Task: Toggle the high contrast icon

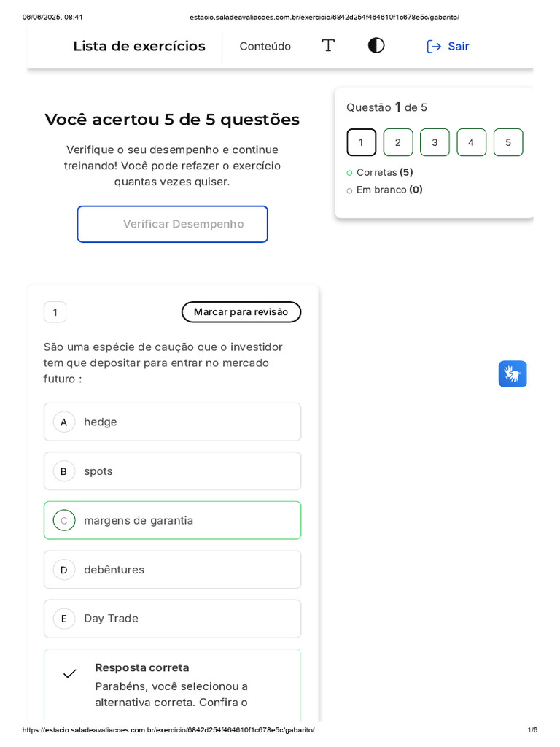Action: tap(376, 46)
